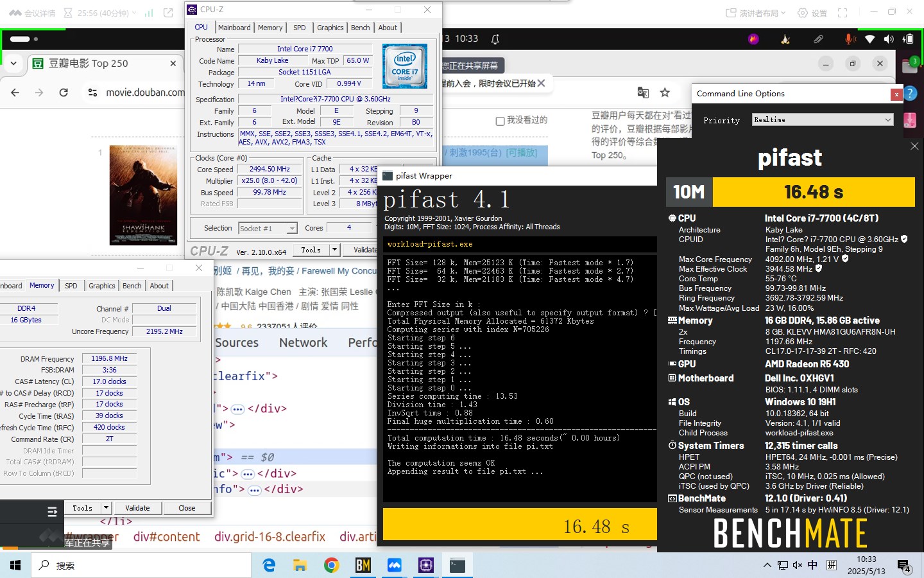924x578 pixels.
Task: Close the Command Line Options dialog
Action: [896, 94]
